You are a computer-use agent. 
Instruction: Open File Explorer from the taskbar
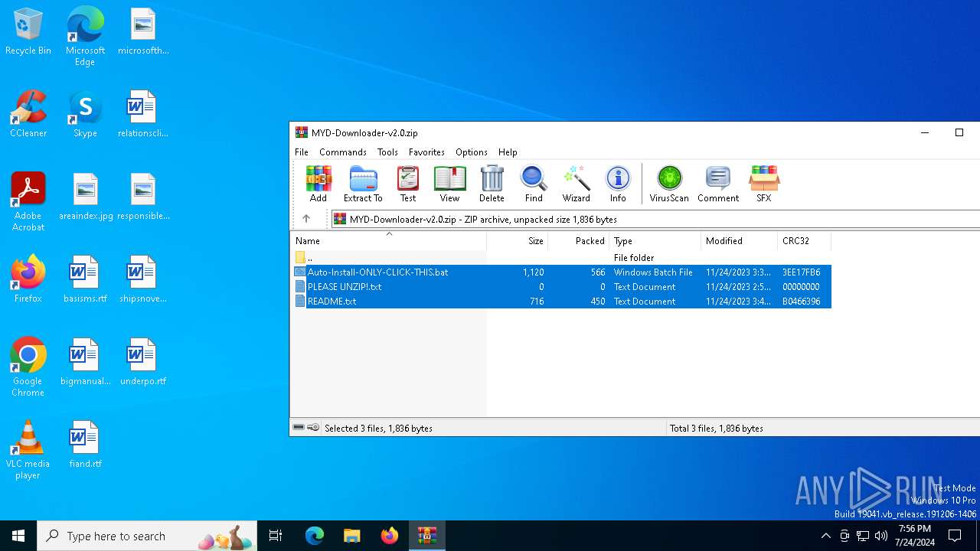(x=351, y=536)
